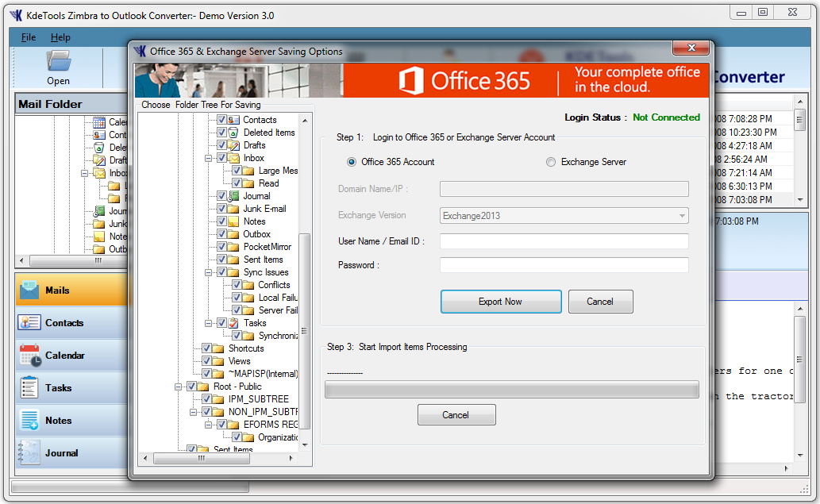Click the Open folder toolbar icon

pos(59,60)
